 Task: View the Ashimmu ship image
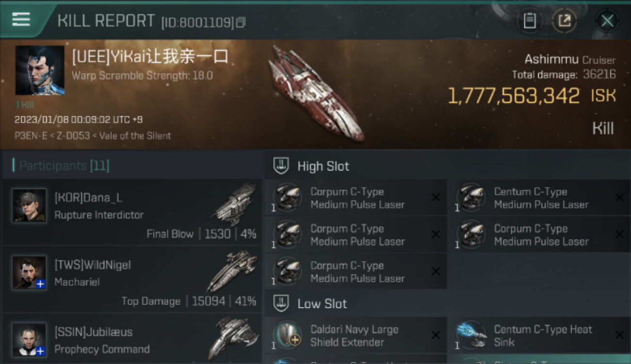pyautogui.click(x=316, y=93)
